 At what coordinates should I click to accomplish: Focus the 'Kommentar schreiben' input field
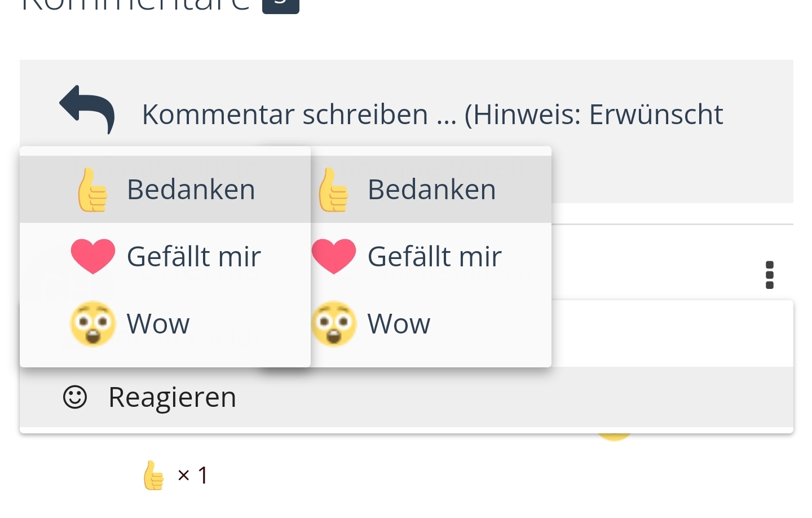[432, 115]
